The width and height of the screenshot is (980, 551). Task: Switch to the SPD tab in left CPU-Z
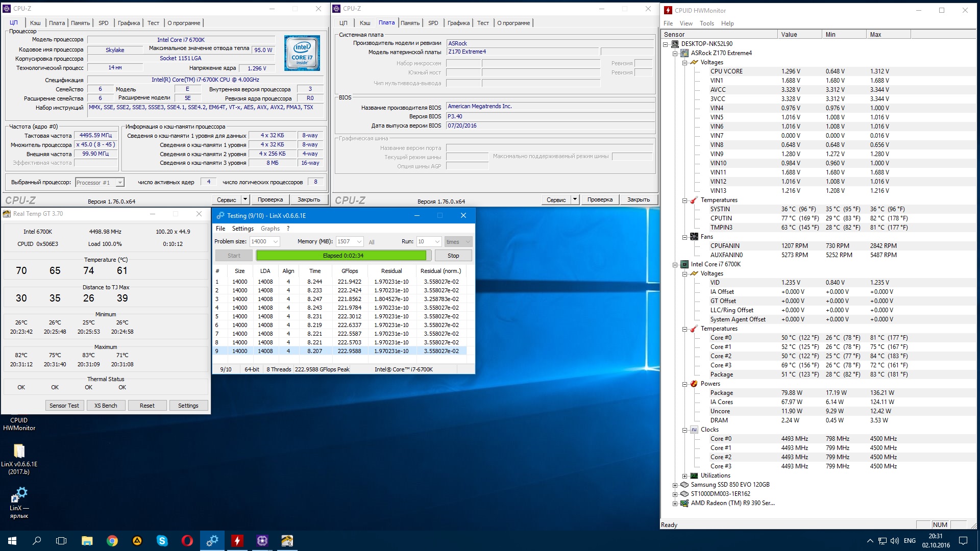(x=103, y=23)
